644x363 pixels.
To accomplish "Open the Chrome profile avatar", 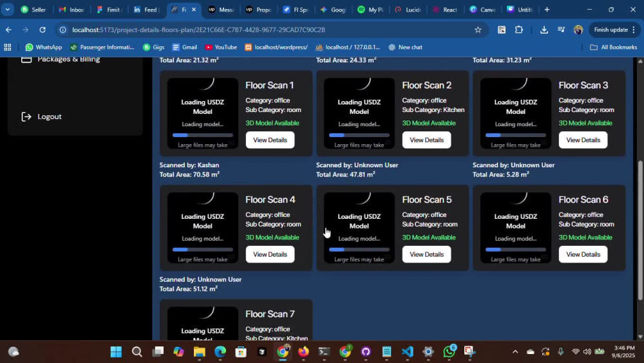I will tap(578, 30).
